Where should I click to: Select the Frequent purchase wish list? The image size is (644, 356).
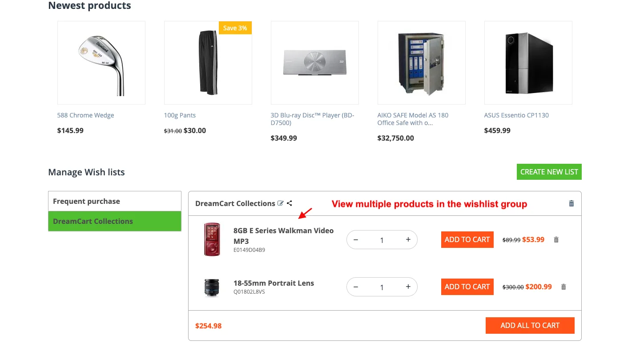tap(115, 201)
